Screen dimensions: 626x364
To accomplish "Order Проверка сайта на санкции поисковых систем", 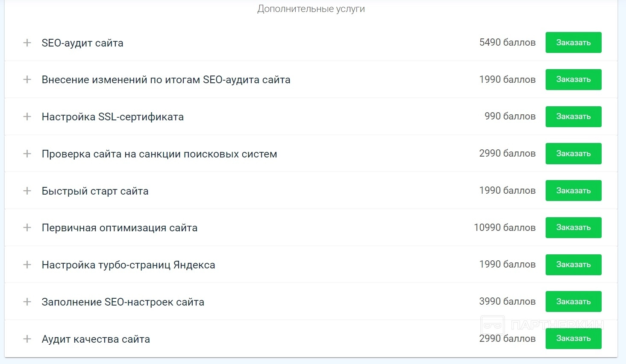I will point(573,154).
